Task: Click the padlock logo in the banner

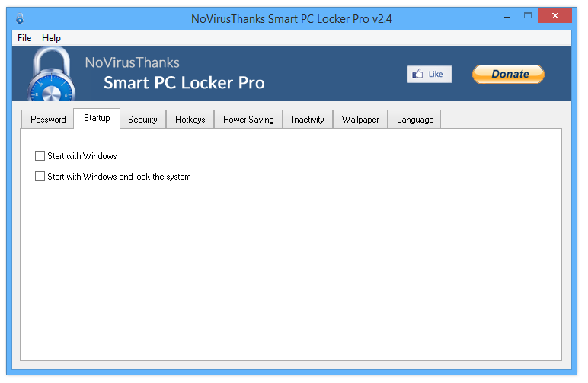Action: (x=51, y=74)
